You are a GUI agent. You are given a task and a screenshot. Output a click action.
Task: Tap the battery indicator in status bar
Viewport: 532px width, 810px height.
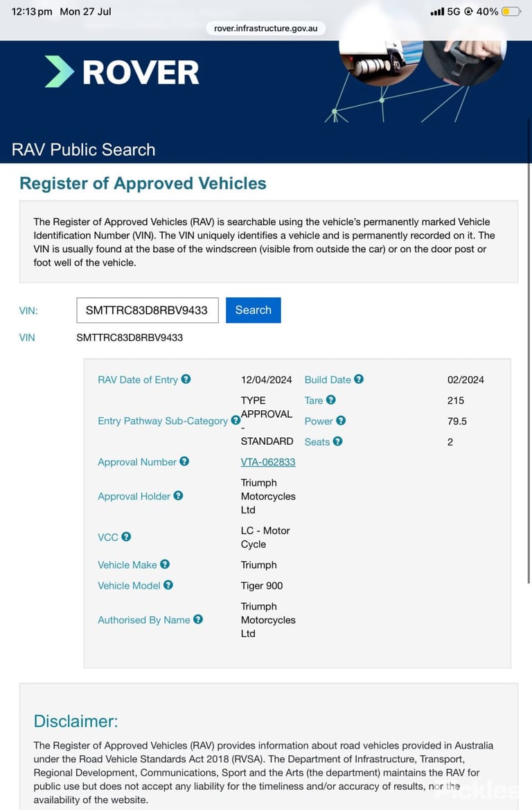(511, 11)
